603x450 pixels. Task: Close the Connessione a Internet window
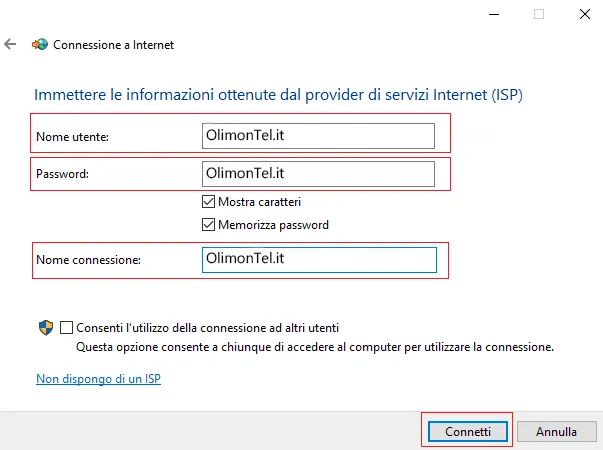click(x=583, y=14)
